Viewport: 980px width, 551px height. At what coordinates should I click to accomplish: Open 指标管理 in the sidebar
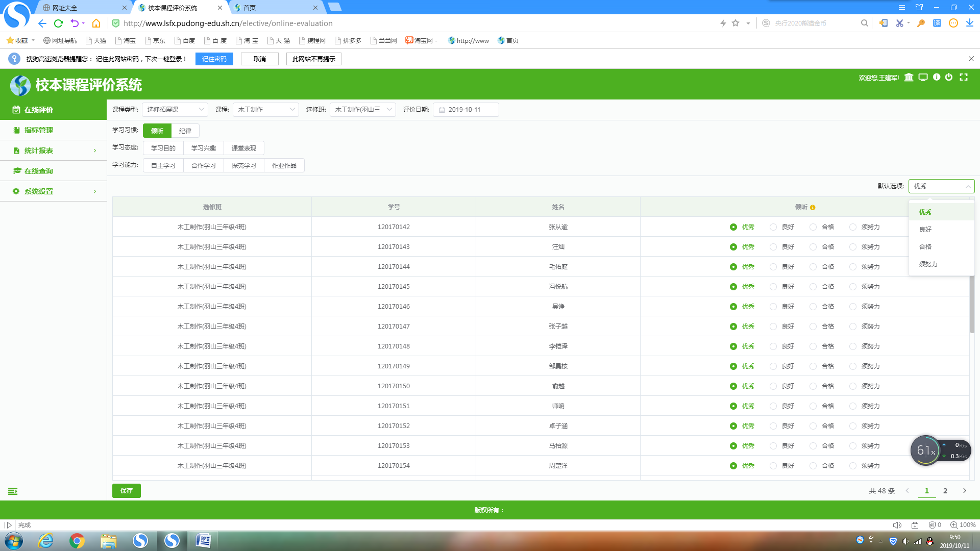click(x=39, y=130)
